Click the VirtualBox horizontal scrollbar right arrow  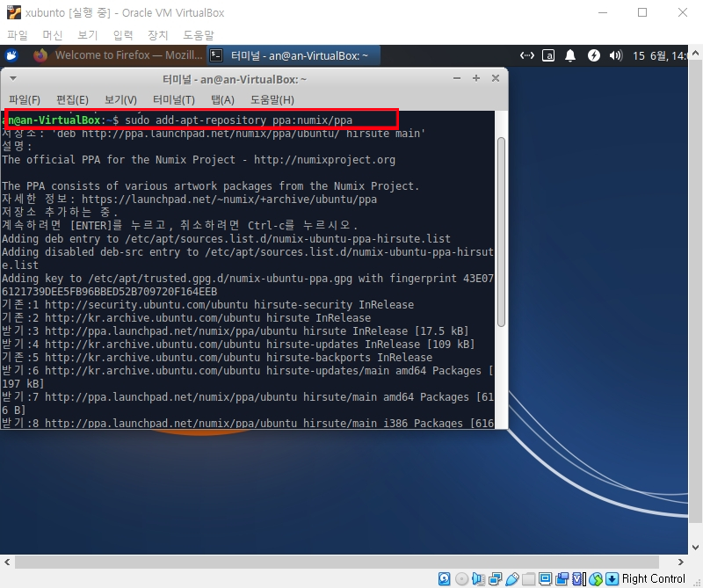point(680,562)
